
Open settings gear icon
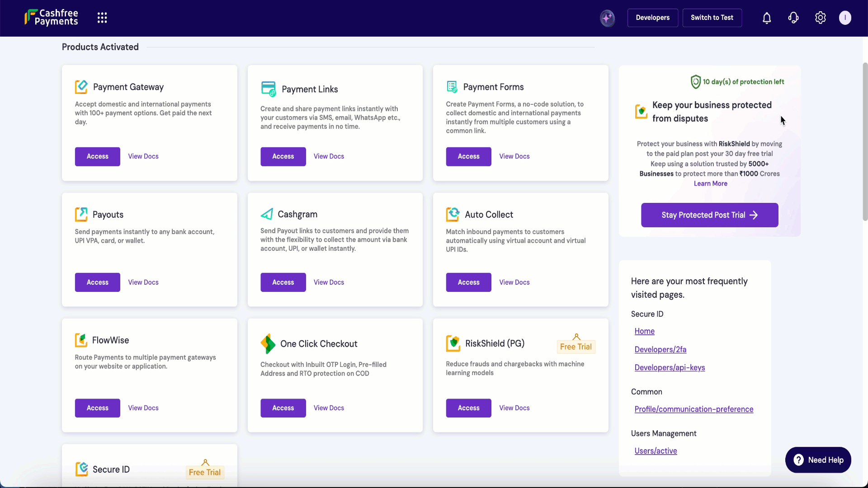(x=820, y=18)
